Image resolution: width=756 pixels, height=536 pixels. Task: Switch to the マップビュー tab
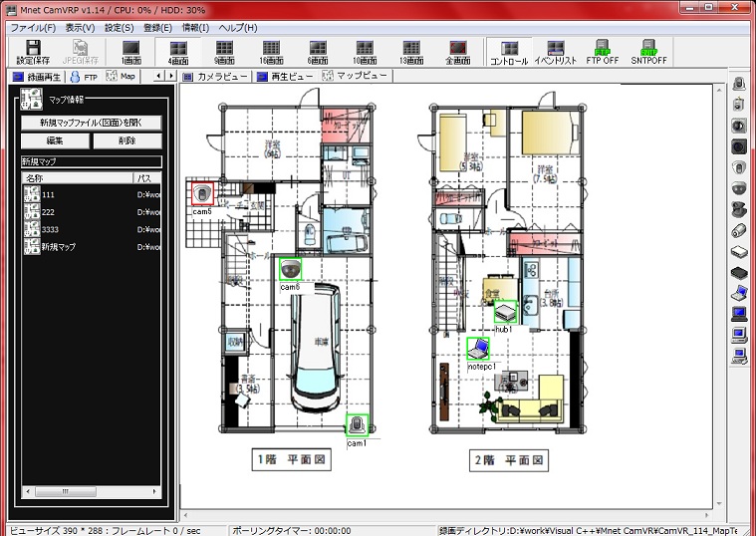[356, 76]
